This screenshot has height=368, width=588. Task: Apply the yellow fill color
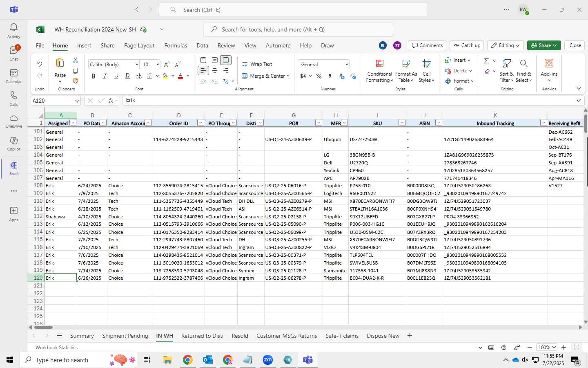[165, 76]
